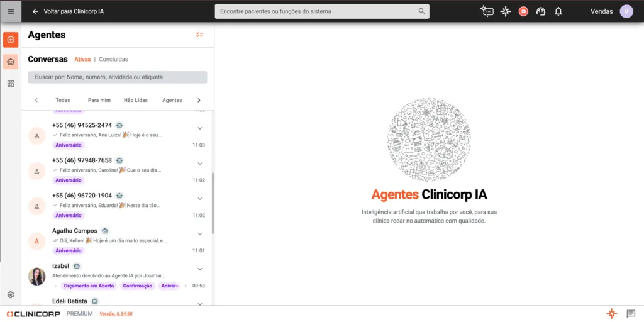The width and height of the screenshot is (644, 322).
Task: Click robot agent icon next to Edeli Batista
Action: [95, 301]
